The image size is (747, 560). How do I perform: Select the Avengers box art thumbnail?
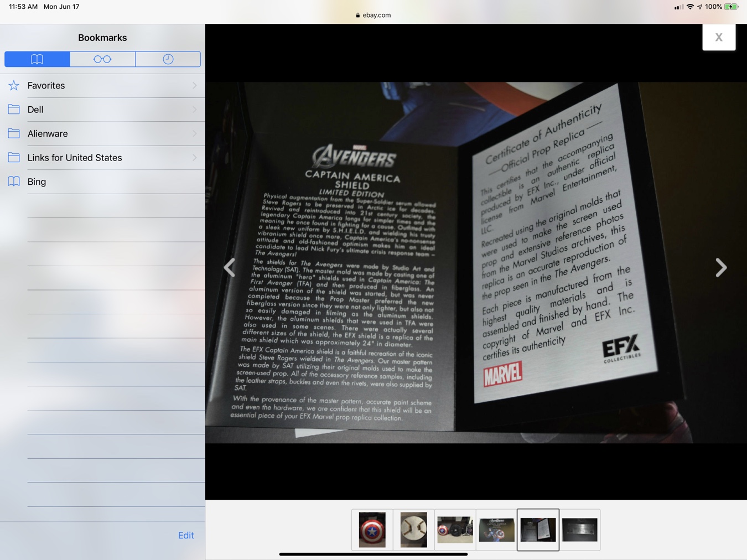click(x=497, y=530)
